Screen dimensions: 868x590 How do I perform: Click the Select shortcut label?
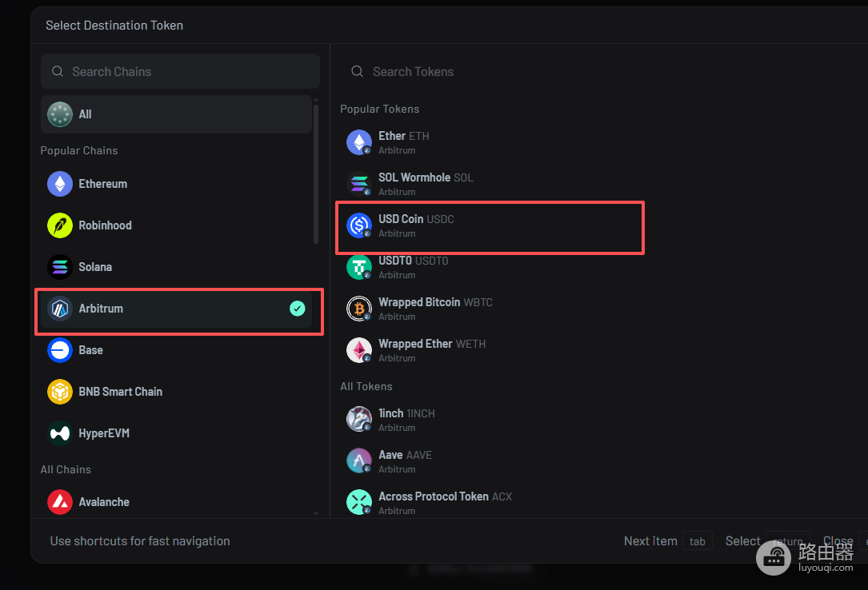coord(743,540)
